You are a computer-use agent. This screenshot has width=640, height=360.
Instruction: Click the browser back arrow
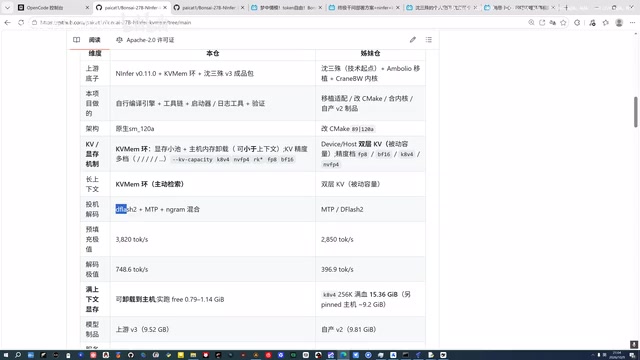(x=7, y=22)
